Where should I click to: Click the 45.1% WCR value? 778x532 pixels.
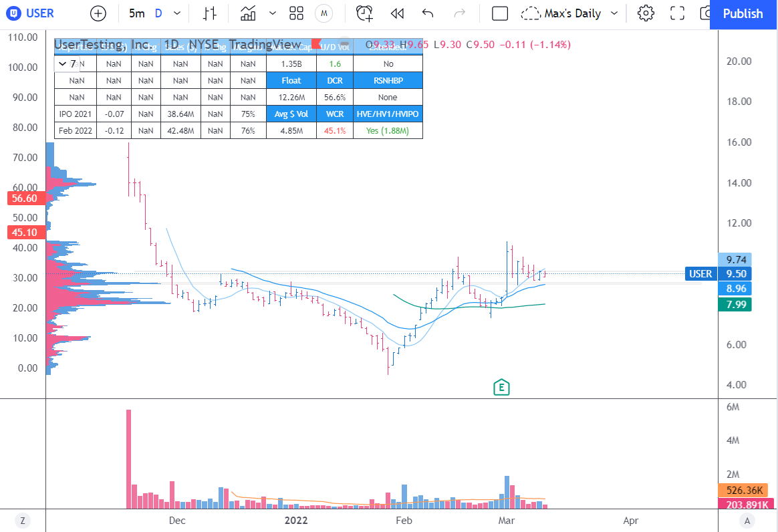point(335,131)
